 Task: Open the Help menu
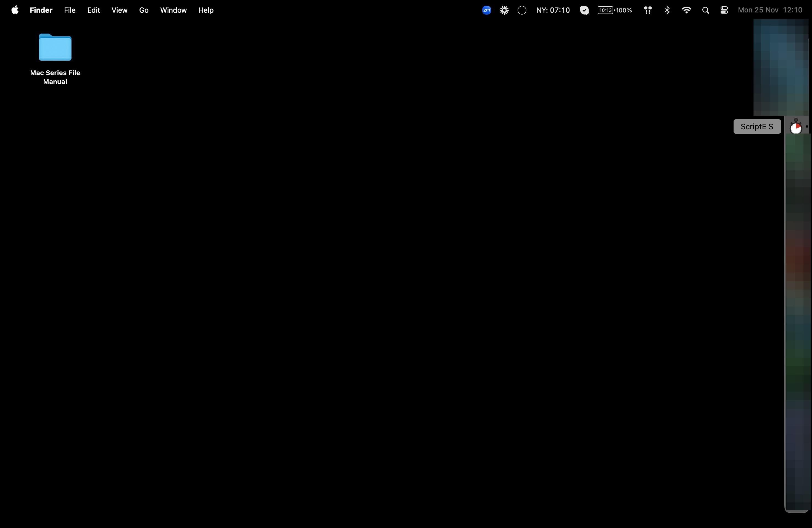coord(206,10)
